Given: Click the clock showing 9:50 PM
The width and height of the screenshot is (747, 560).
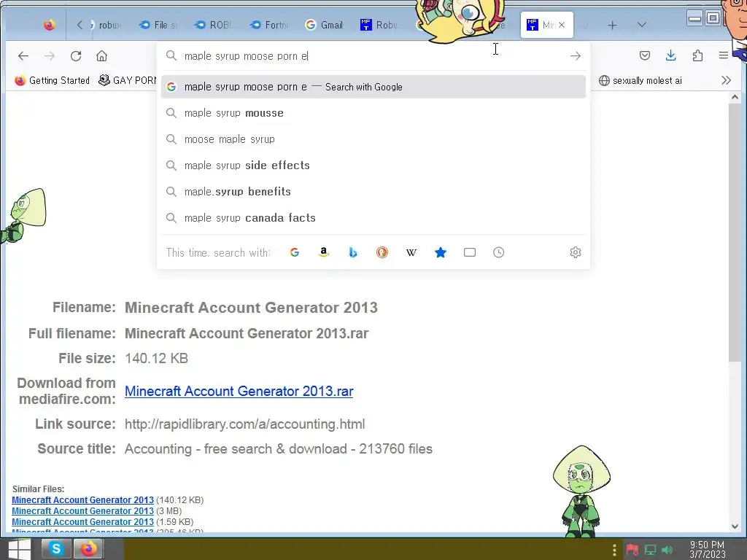Looking at the screenshot, I should [x=707, y=550].
